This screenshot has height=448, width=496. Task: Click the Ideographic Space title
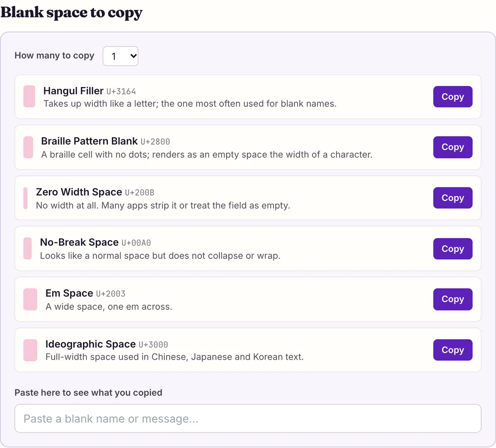(91, 344)
